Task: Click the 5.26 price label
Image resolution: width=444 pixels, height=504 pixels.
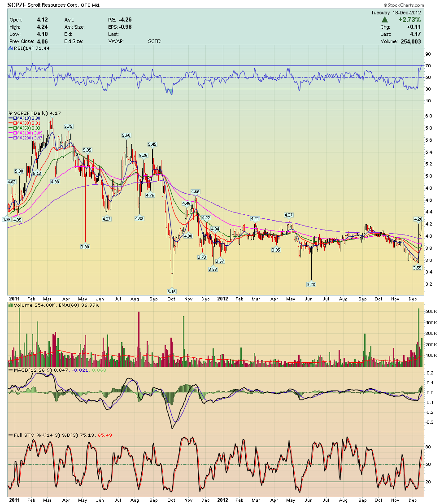Action: (x=143, y=156)
